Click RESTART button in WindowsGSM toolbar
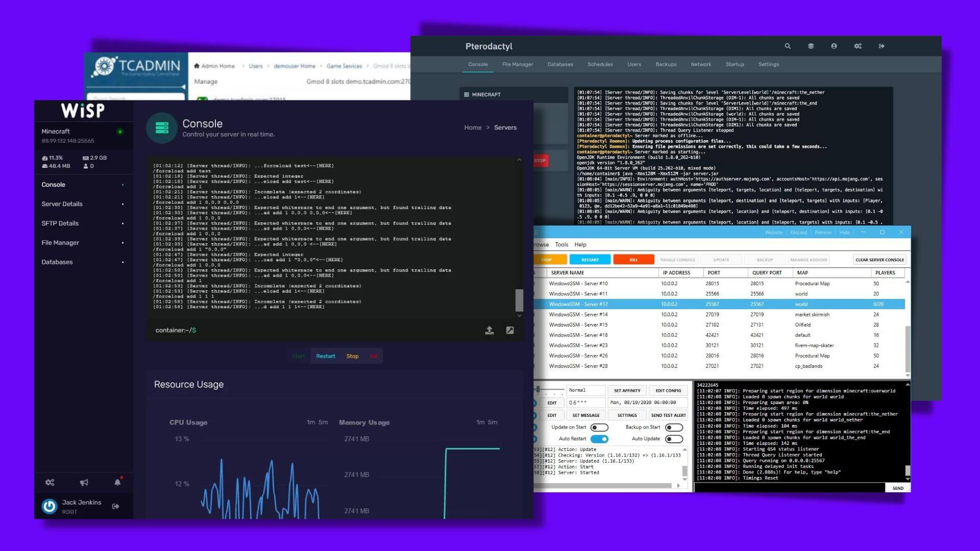This screenshot has height=551, width=980. pyautogui.click(x=589, y=259)
